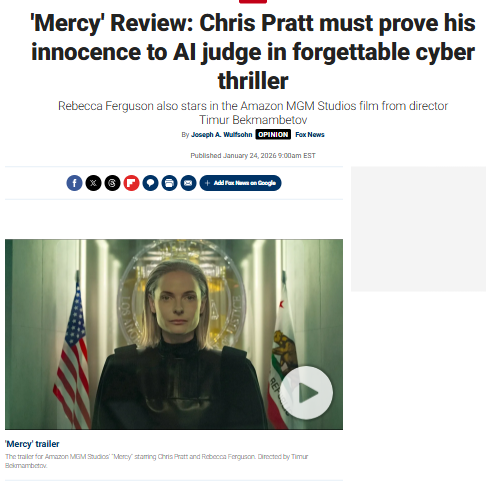Click the 'Mercy' Review article headline
Screen dimensions: 486x489
coord(253,52)
